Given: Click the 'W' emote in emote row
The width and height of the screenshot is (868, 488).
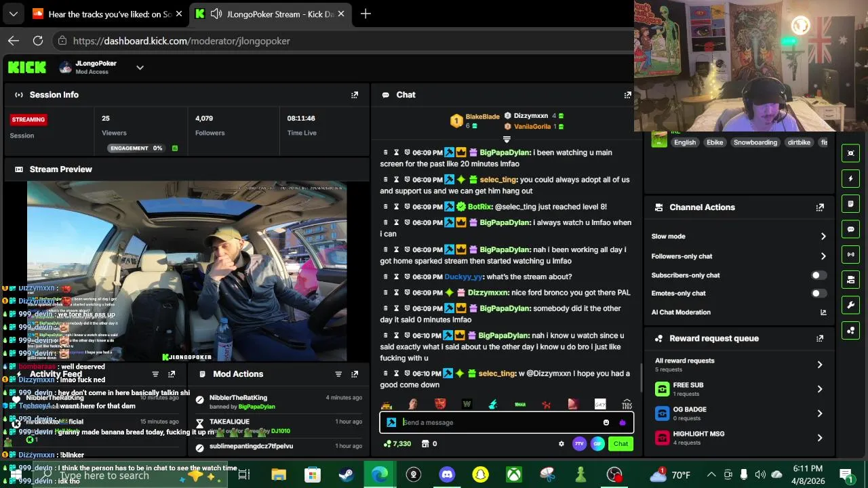Looking at the screenshot, I should tap(467, 404).
